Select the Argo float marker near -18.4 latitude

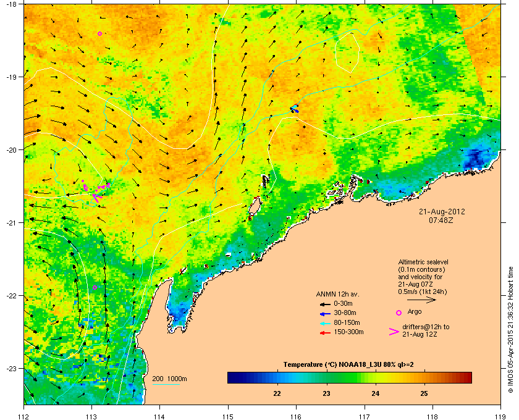99,34
